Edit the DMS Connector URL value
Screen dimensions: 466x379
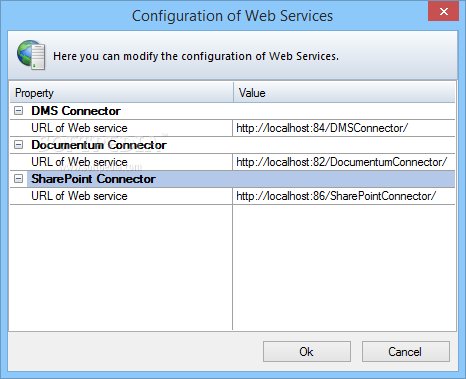344,128
